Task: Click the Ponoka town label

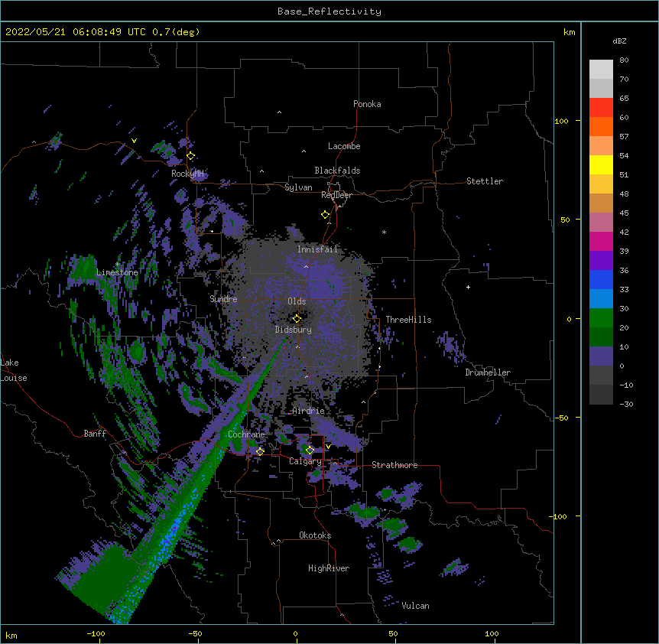Action: coord(367,104)
